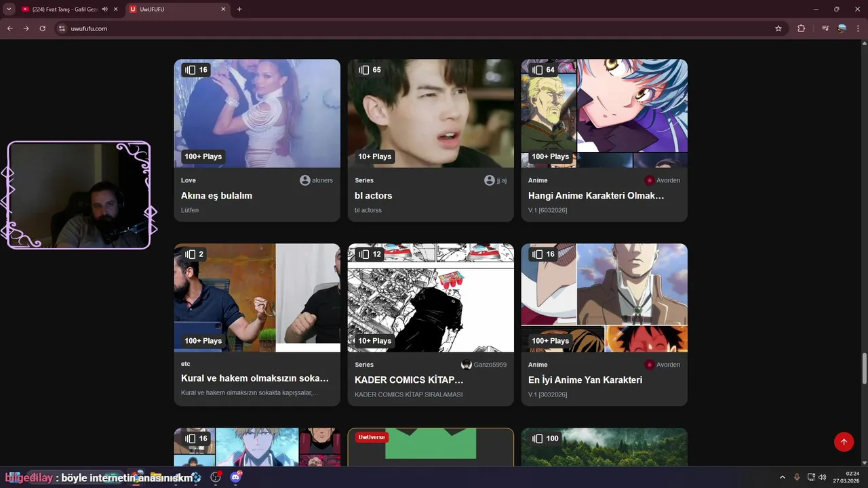This screenshot has width=868, height=488.
Task: Open the Kural ve hakem olmaksızın thumbnail
Action: [257, 298]
